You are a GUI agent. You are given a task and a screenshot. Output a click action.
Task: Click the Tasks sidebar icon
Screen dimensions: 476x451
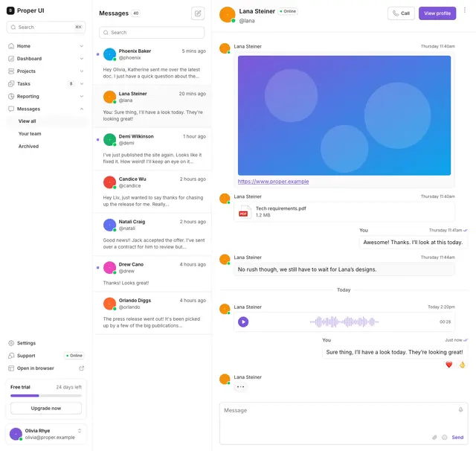[11, 84]
